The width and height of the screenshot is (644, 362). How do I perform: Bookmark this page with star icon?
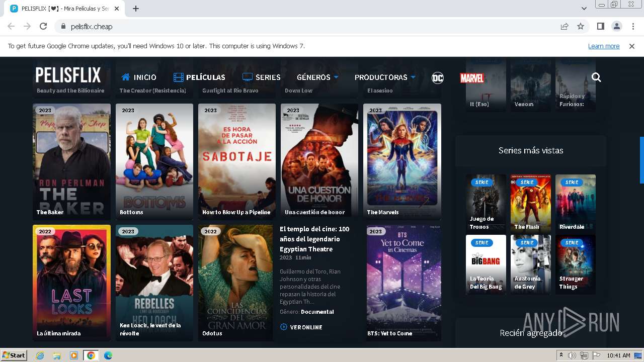point(581,26)
